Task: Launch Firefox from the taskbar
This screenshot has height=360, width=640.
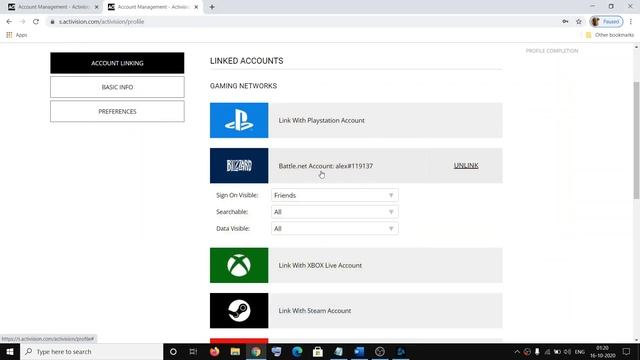Action: point(214,351)
